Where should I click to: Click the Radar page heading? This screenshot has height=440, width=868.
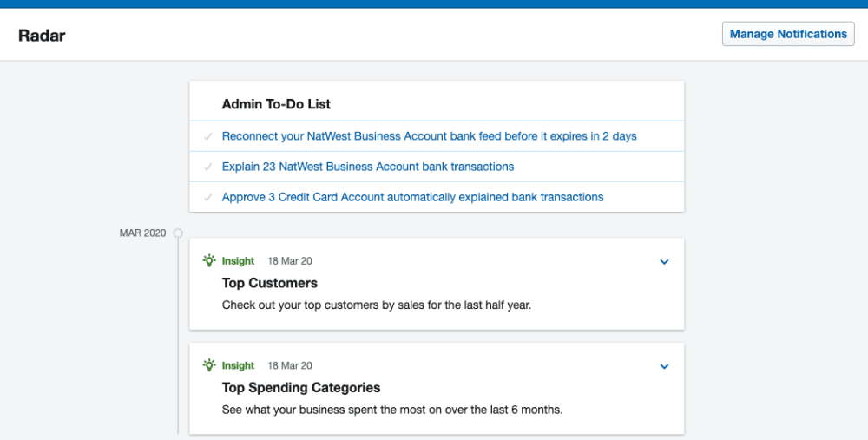[42, 36]
